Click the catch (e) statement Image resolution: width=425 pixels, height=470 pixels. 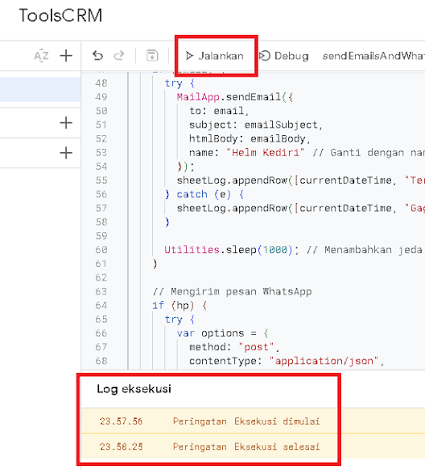pos(204,194)
